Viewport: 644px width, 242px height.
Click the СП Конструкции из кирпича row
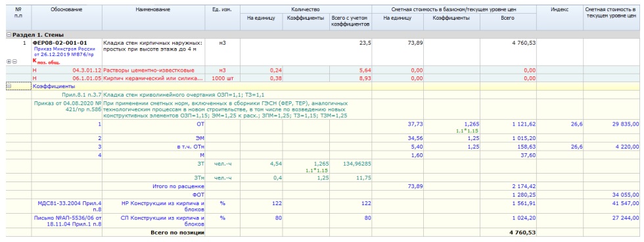pos(321,221)
